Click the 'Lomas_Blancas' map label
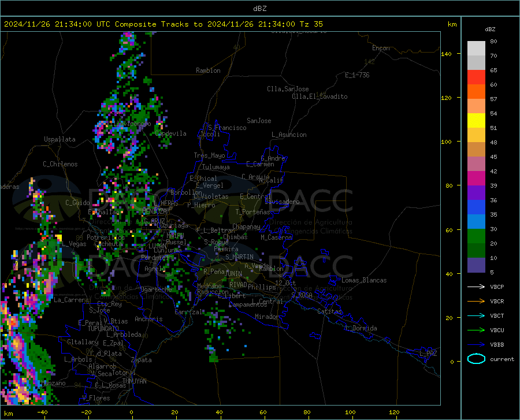Viewport: 520px width, 420px height. click(x=364, y=280)
